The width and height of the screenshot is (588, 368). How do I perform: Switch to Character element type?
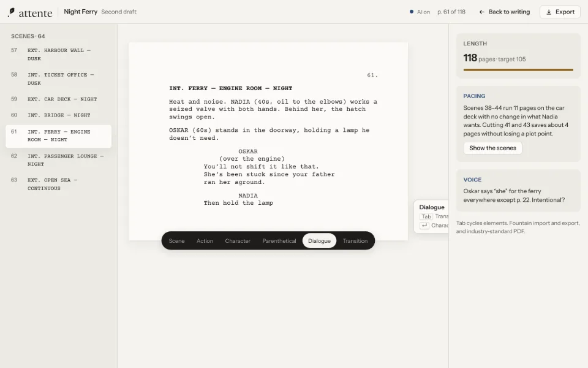point(238,240)
